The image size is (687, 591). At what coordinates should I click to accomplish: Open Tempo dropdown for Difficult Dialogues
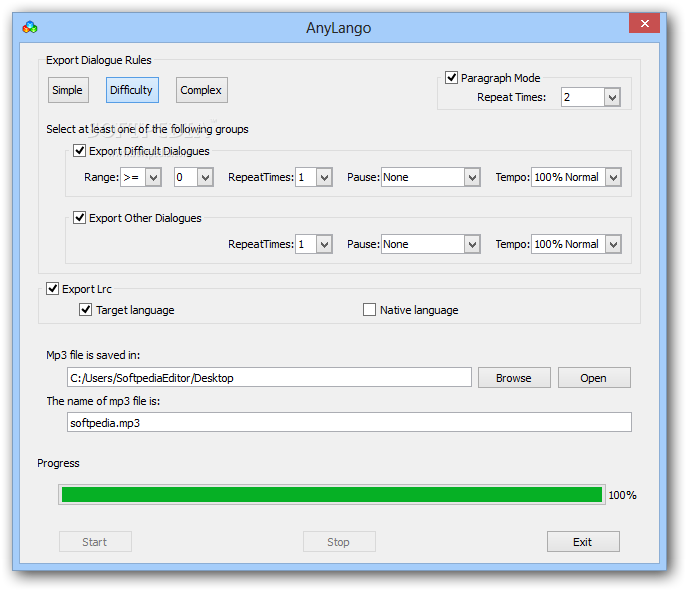[613, 177]
